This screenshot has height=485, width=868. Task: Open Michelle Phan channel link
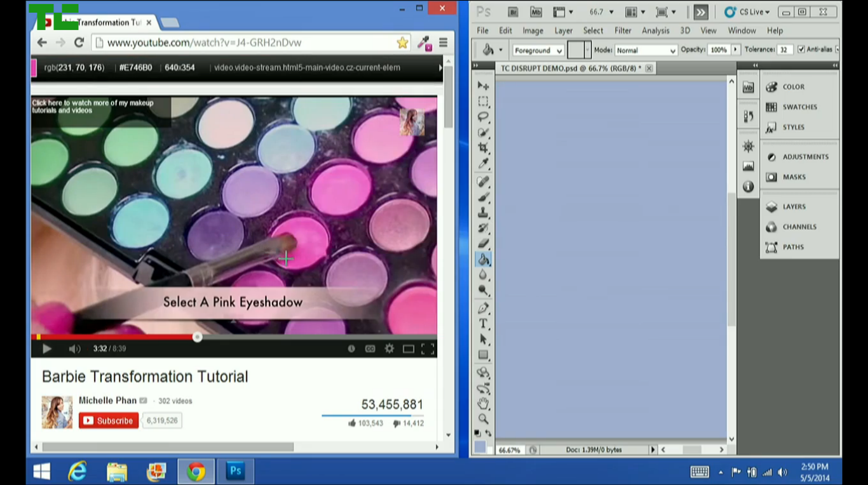(x=107, y=401)
